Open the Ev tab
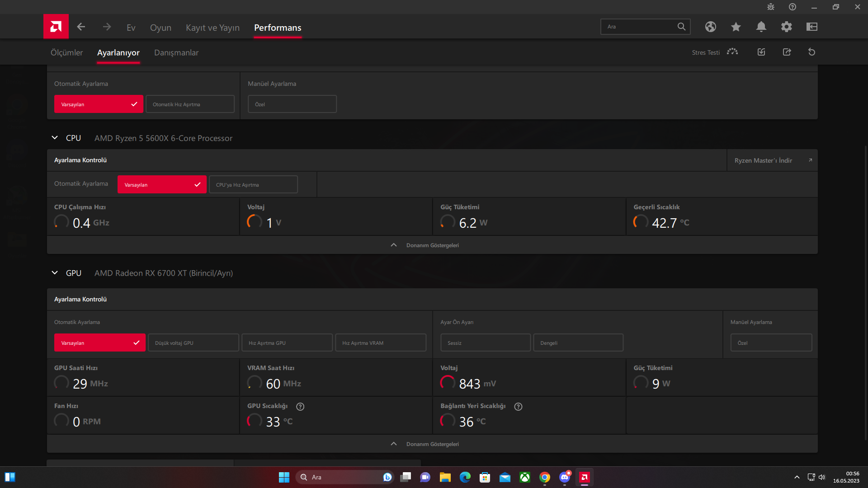Screen dimensions: 868x488 click(x=131, y=28)
